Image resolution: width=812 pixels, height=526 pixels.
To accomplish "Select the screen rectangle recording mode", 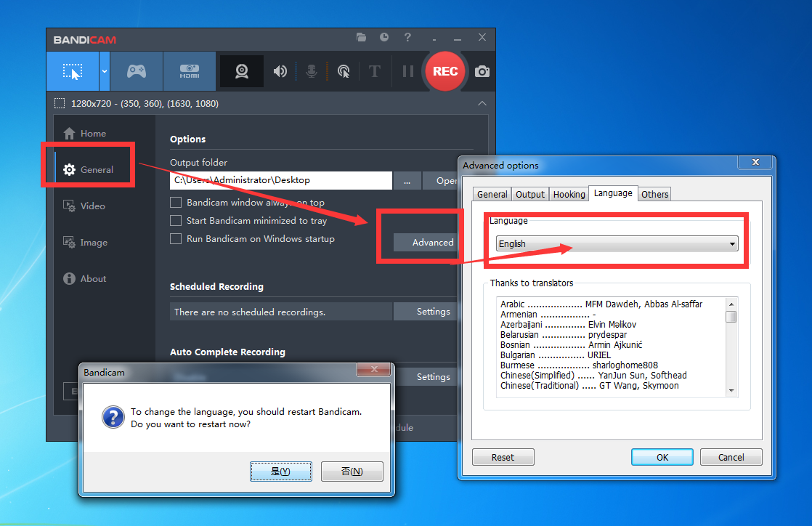I will click(x=73, y=71).
